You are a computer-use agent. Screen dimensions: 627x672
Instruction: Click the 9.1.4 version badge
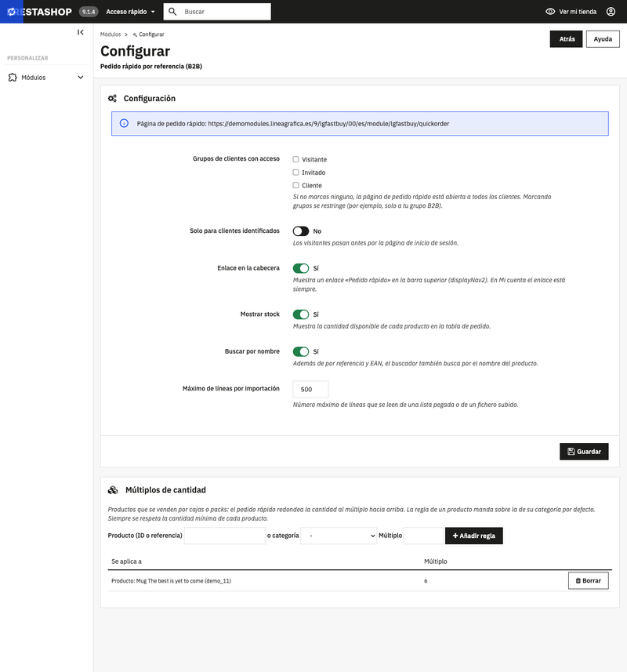click(x=89, y=12)
